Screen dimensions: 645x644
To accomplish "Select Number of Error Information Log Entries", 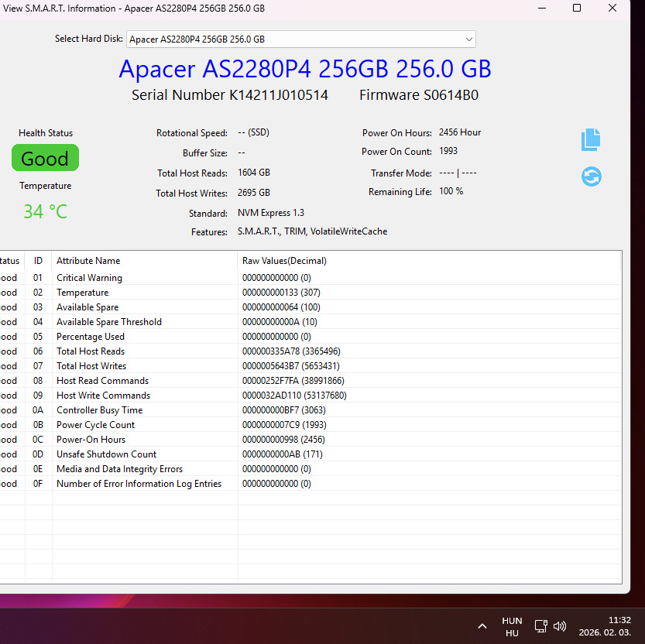I will pos(310,484).
